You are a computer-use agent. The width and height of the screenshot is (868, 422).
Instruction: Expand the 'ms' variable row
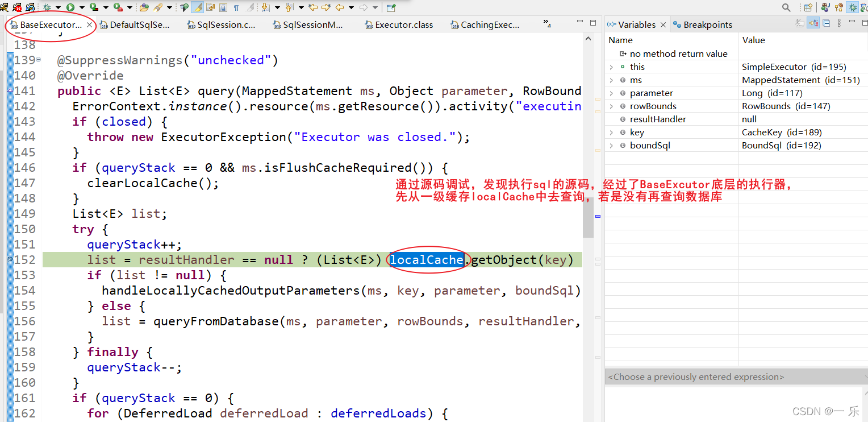pos(611,80)
